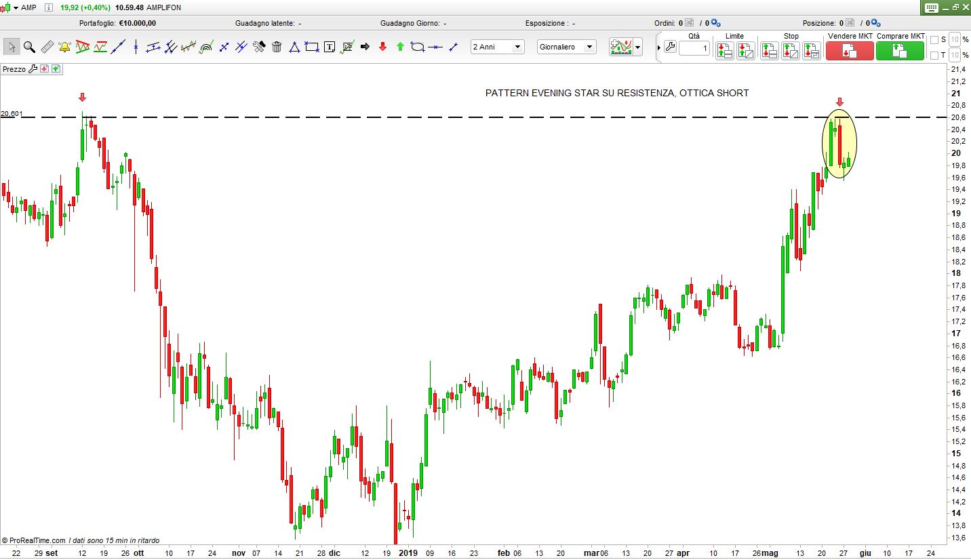This screenshot has height=560, width=971.
Task: Open the AMP ticker dropdown menu
Action: pyautogui.click(x=16, y=8)
